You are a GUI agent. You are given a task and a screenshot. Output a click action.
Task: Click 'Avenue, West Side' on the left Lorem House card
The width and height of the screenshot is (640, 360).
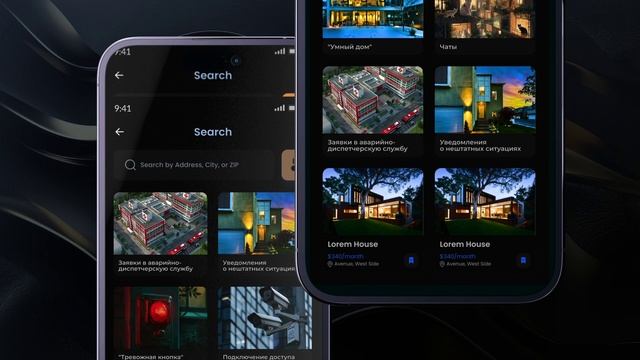tap(356, 264)
